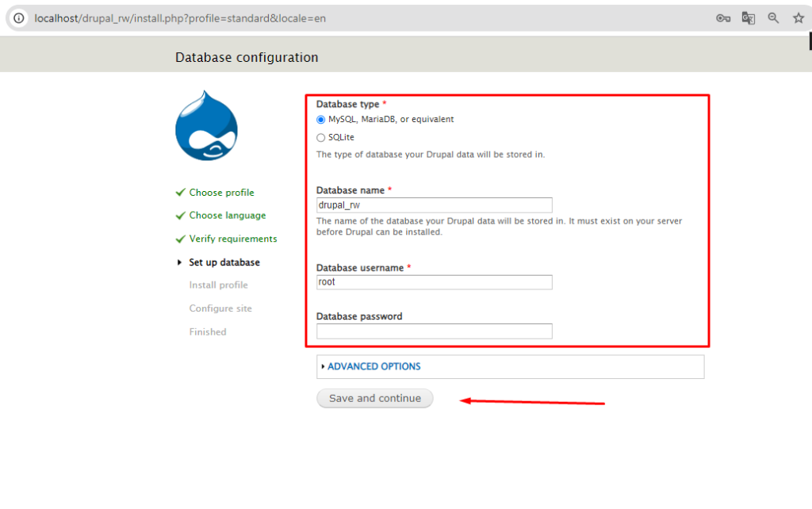
Task: Click the checkmark next to Verify requirements
Action: (180, 239)
